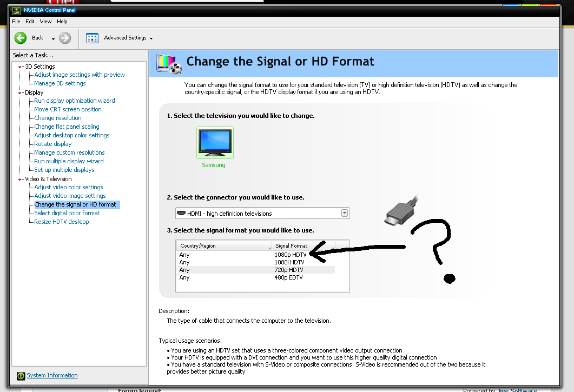Open the Help menu

tap(62, 22)
